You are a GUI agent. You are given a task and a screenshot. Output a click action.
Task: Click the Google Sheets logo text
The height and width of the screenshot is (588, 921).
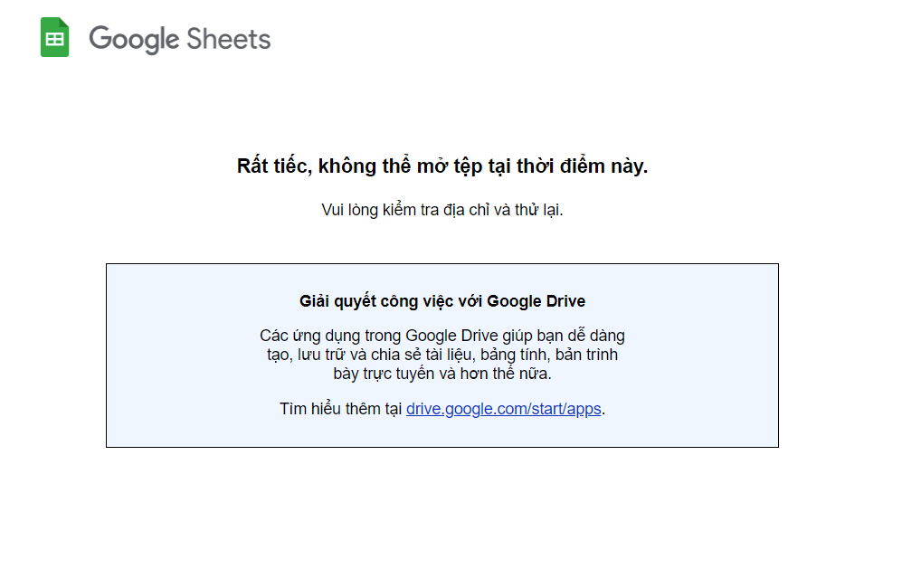[x=179, y=39]
